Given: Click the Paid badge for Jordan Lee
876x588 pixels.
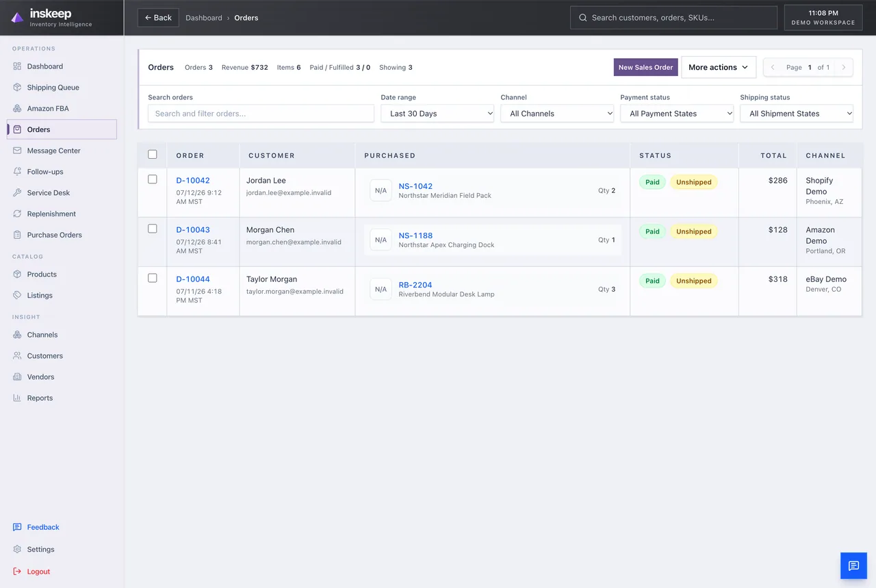Looking at the screenshot, I should coord(652,182).
